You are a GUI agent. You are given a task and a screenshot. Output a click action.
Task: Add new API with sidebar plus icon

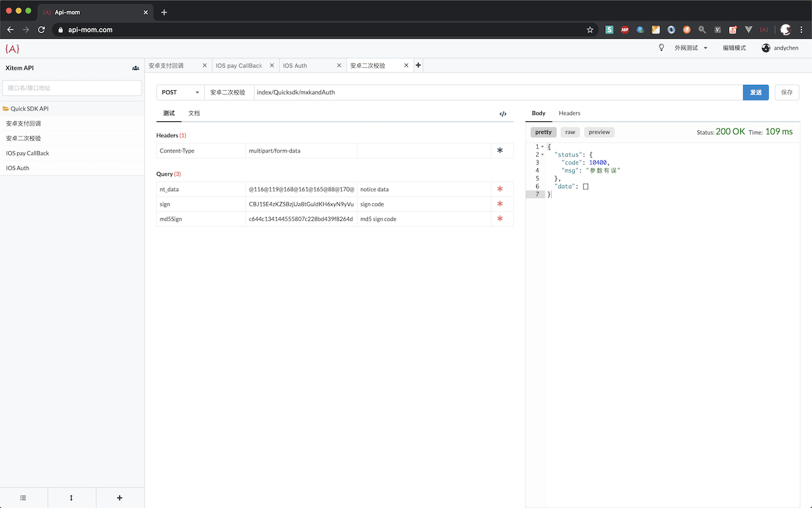(120, 498)
